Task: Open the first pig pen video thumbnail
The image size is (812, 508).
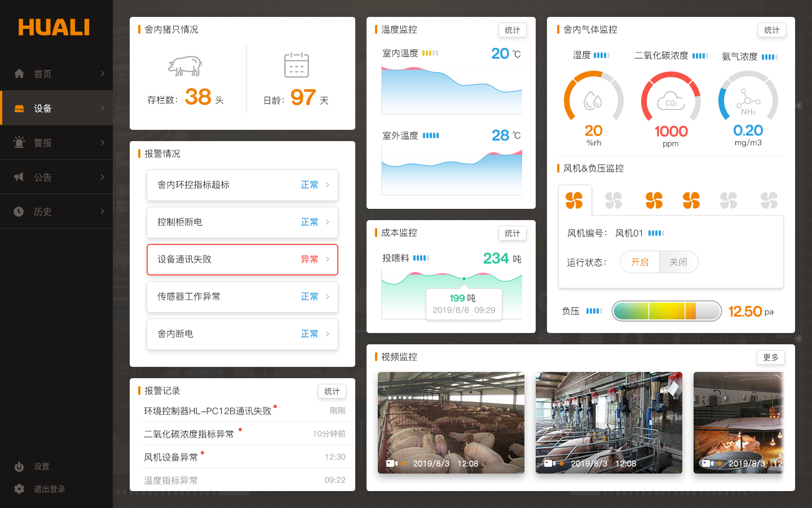Action: point(451,422)
